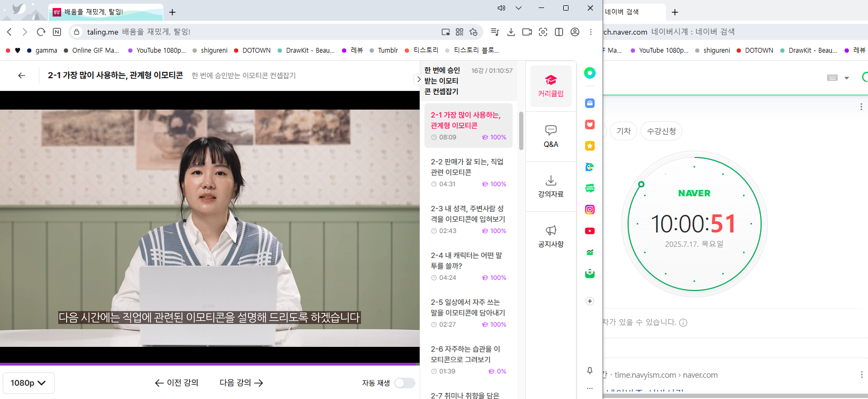
Task: Click the curriculum list scrollbar
Action: tap(521, 130)
